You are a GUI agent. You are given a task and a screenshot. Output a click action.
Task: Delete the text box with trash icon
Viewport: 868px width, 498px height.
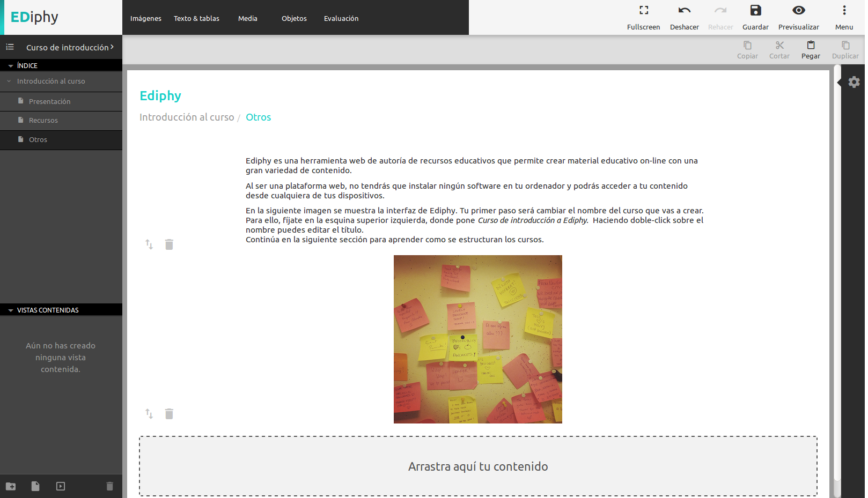click(169, 244)
